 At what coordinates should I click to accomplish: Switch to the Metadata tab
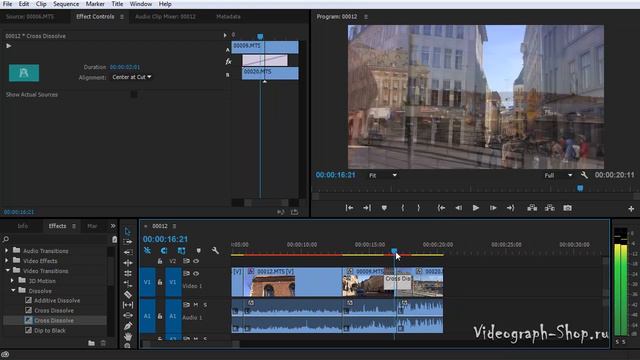(228, 17)
